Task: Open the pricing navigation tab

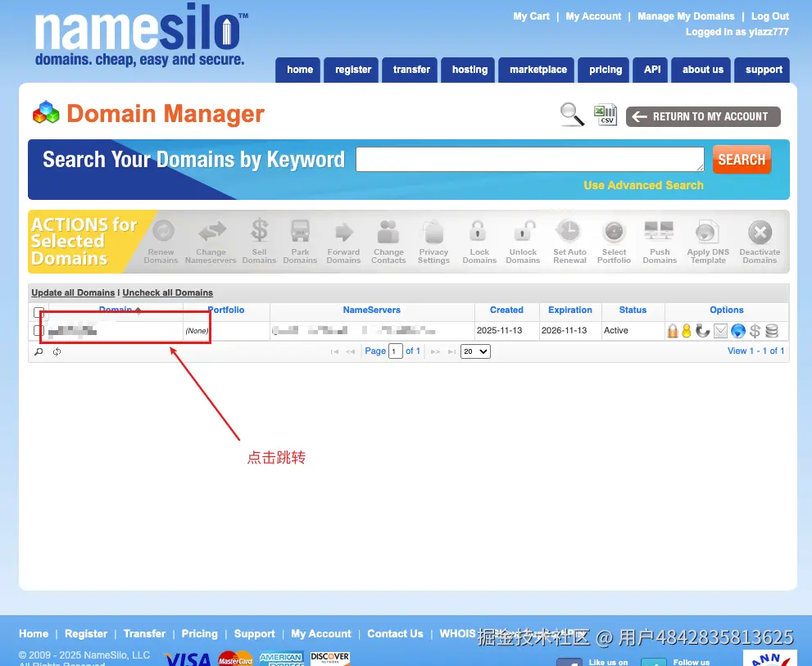Action: point(604,70)
